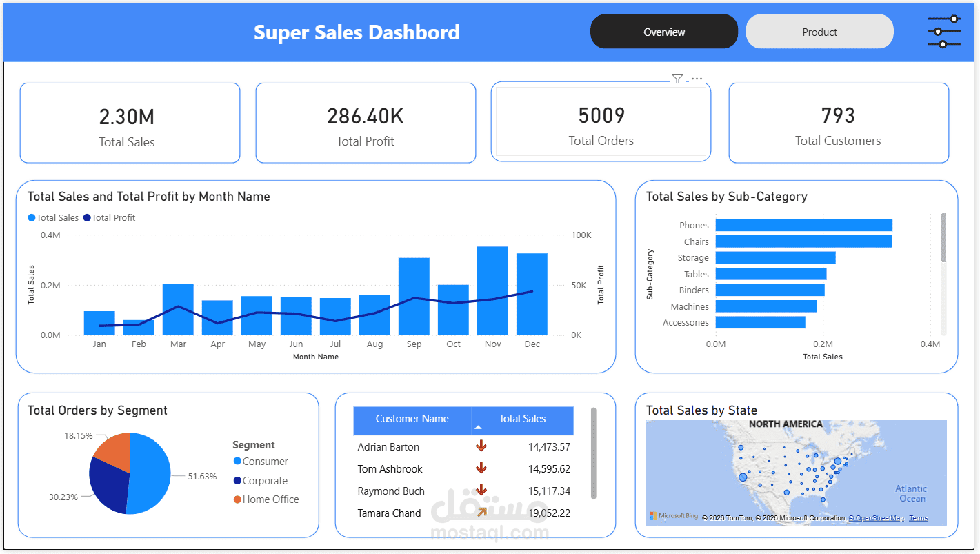Open the Terms link on map
This screenshot has width=980, height=554.
[918, 518]
